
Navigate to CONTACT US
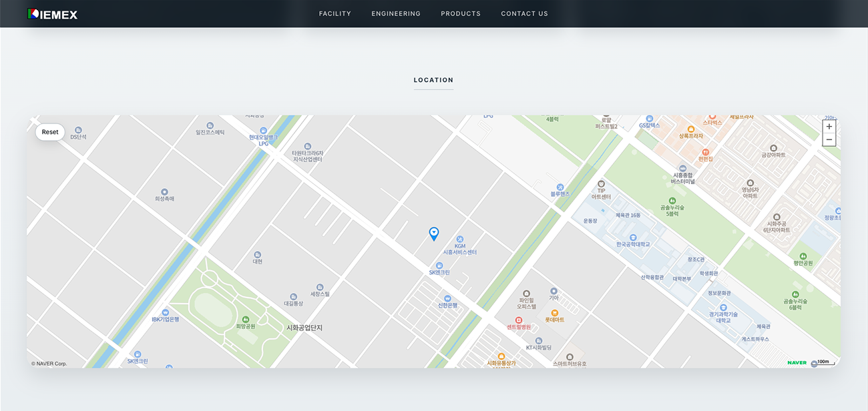[x=524, y=14]
